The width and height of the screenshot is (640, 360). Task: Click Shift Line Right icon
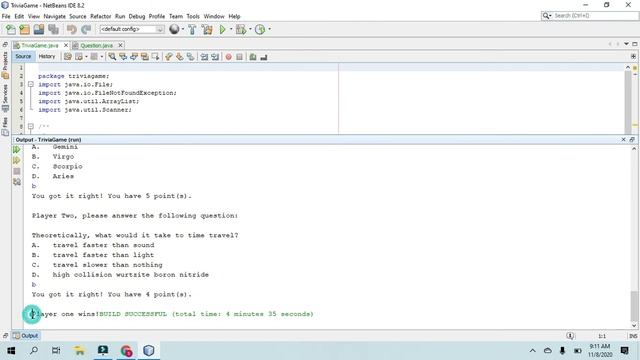click(x=215, y=57)
